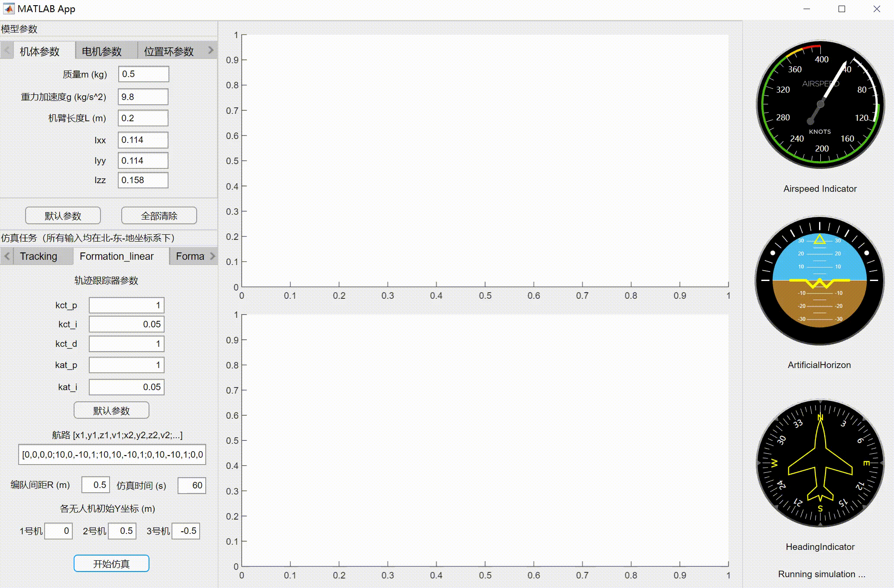Click the 仿真时间 (s) input field

191,485
